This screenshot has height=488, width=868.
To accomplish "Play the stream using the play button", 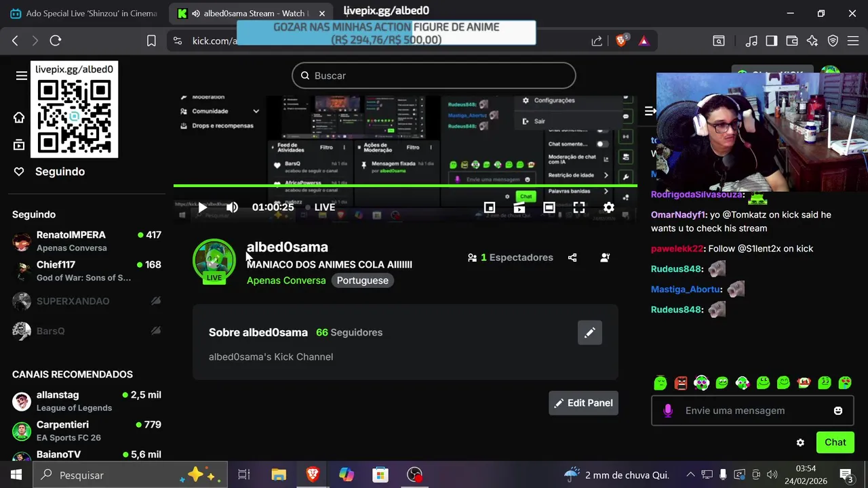I will pyautogui.click(x=202, y=207).
